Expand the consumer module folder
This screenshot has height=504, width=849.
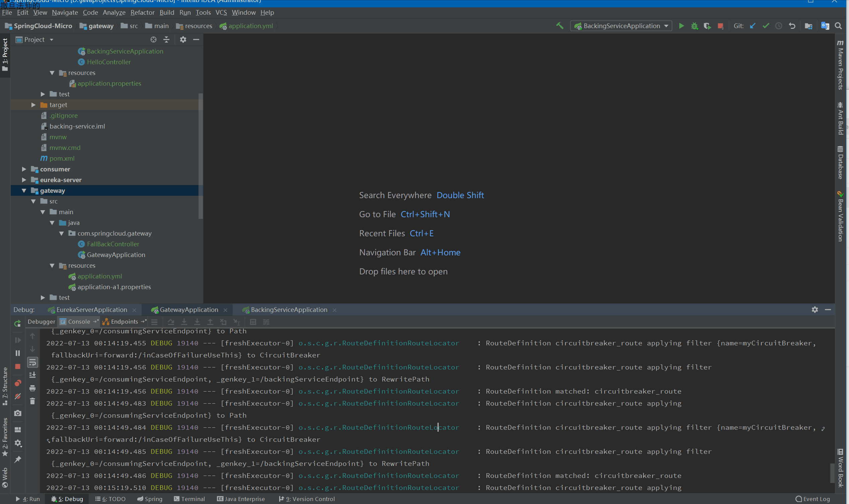coord(24,169)
